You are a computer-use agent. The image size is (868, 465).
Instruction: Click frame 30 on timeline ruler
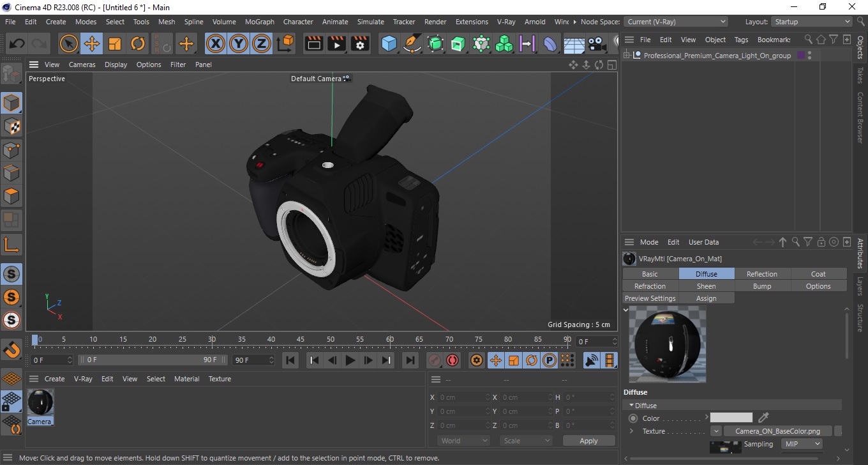click(x=212, y=339)
